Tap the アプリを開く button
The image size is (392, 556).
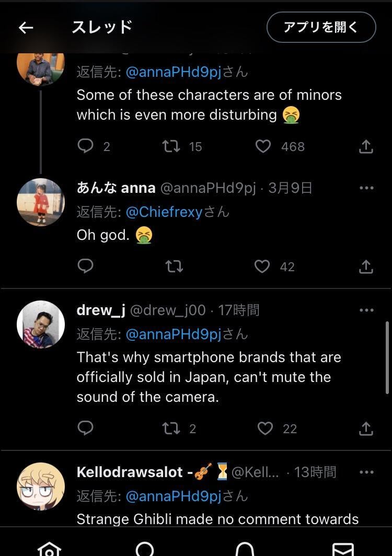pyautogui.click(x=321, y=27)
